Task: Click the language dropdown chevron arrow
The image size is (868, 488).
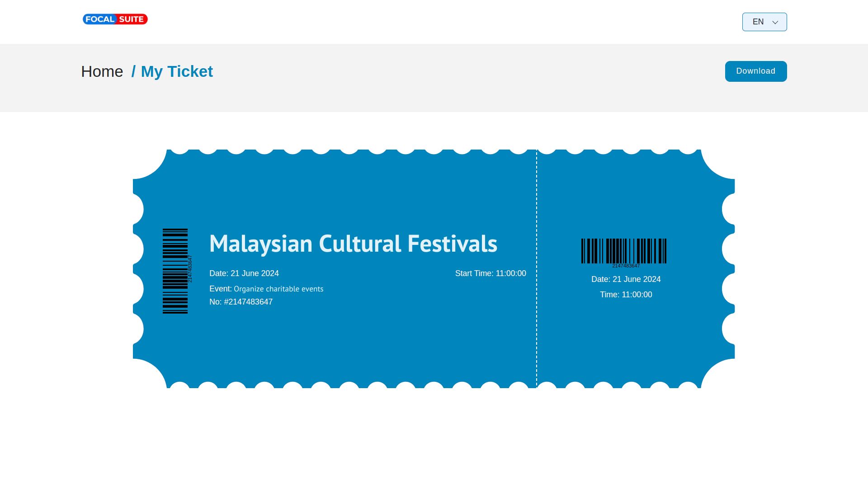Action: 775,22
